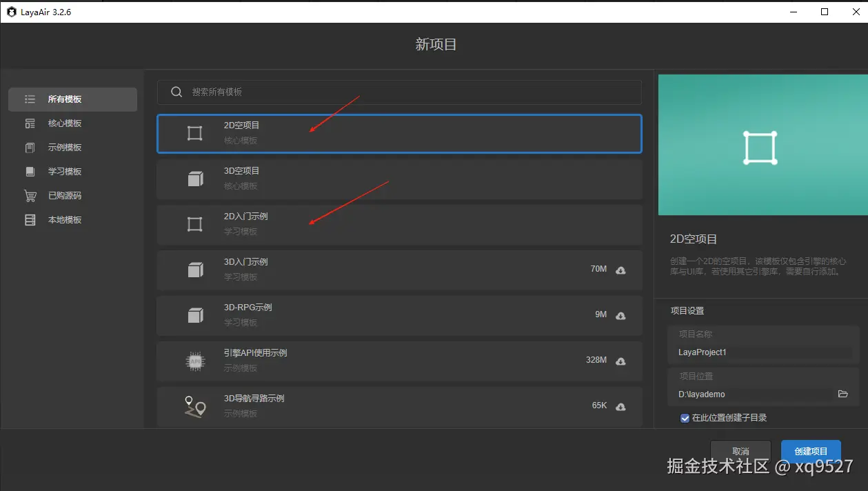Select the 核心模板 category
Viewport: 868px width, 491px height.
pos(72,123)
